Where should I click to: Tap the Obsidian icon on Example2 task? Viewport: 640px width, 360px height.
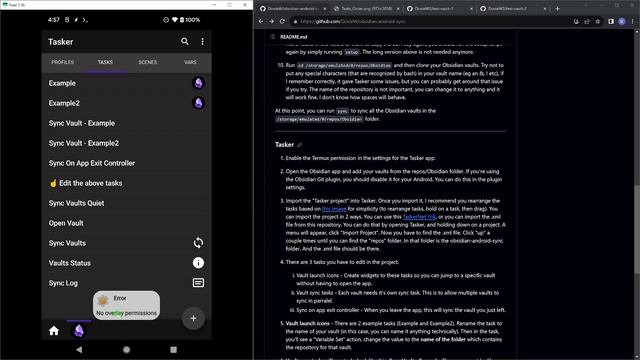(198, 103)
